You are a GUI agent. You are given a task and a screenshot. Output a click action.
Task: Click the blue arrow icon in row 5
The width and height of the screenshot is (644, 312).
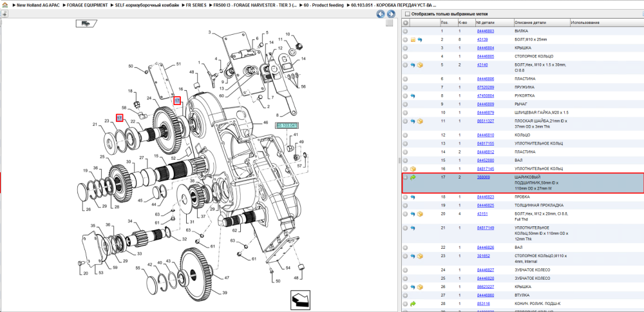(413, 65)
